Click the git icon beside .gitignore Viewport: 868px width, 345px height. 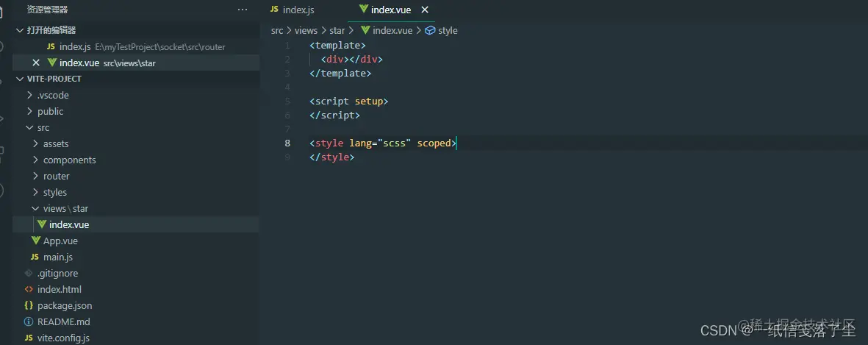[29, 273]
